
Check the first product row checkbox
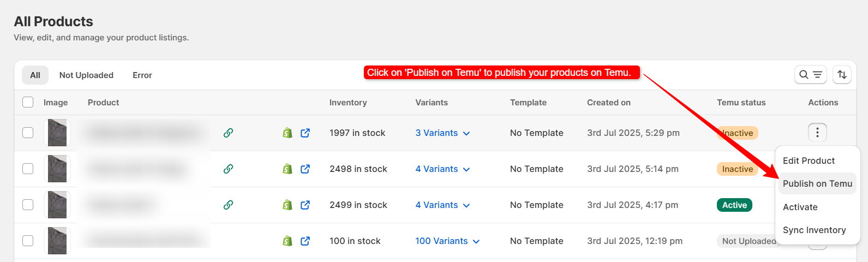(x=28, y=133)
